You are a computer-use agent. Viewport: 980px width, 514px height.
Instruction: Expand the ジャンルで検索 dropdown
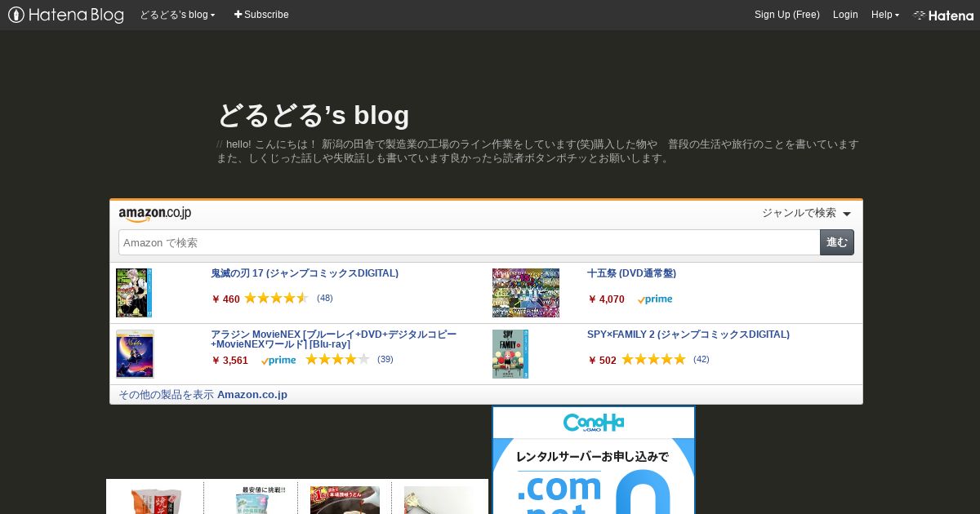[806, 213]
